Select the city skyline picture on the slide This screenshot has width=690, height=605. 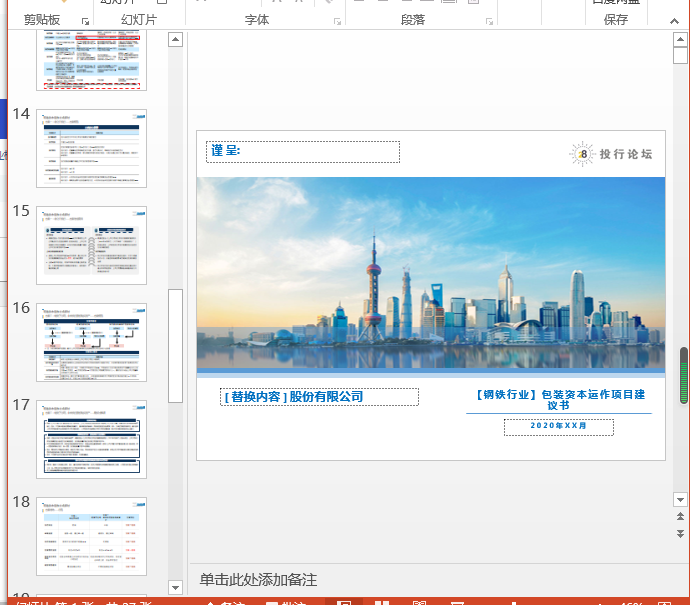[x=431, y=273]
